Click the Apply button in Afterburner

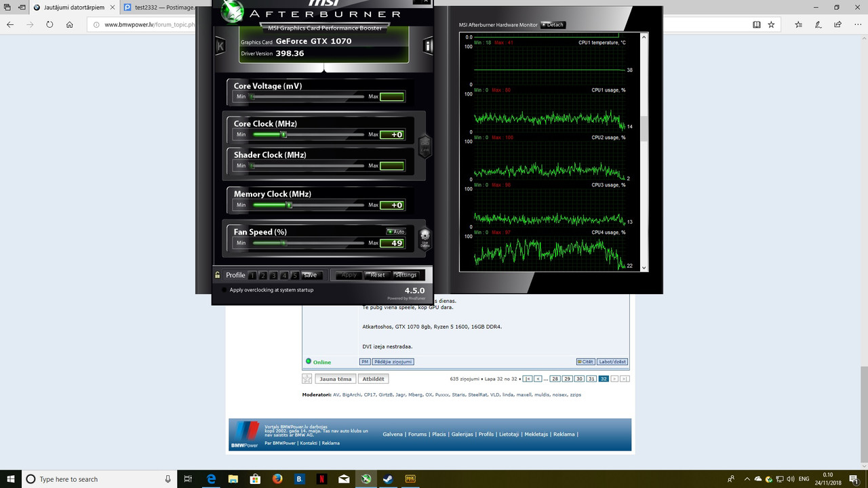pos(349,275)
